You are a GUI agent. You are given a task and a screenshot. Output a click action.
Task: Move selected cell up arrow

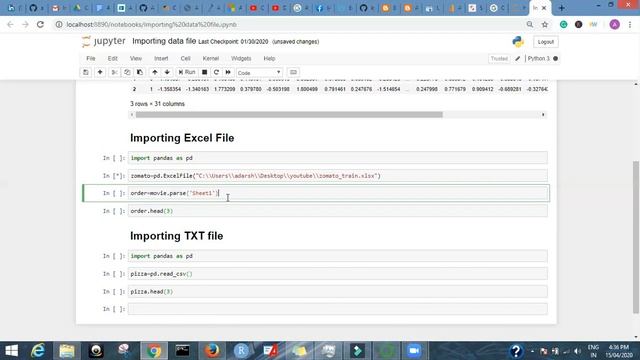[155, 72]
